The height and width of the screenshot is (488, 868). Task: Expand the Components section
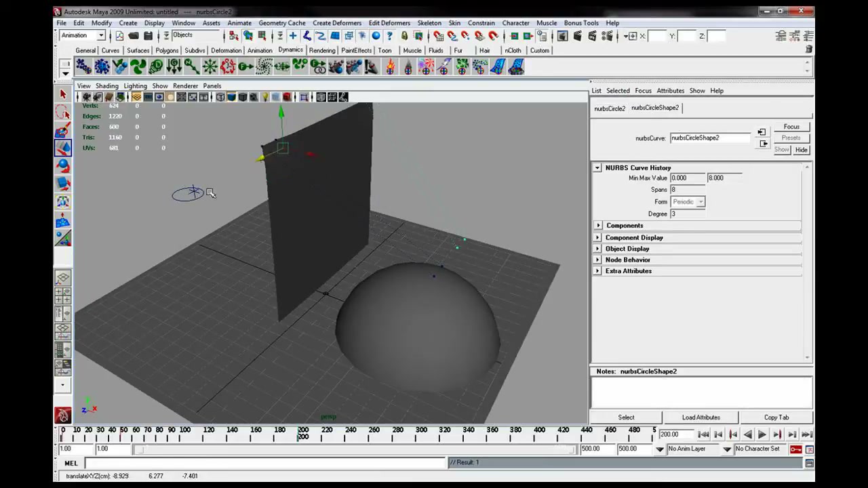pyautogui.click(x=597, y=226)
